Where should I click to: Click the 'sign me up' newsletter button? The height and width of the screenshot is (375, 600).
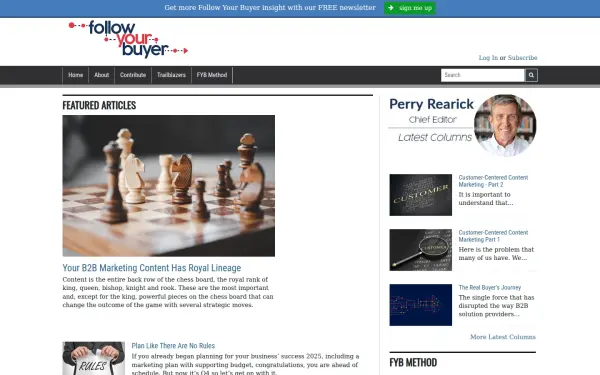coord(410,8)
